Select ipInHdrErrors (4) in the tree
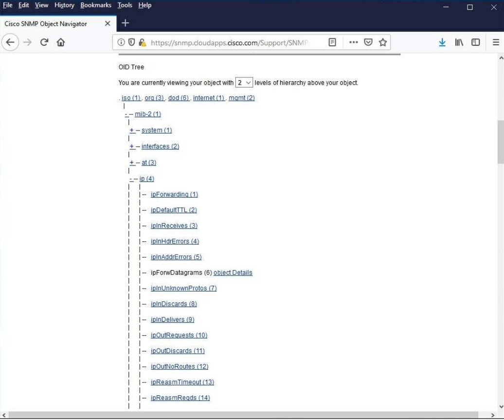This screenshot has height=420, width=504. (175, 241)
